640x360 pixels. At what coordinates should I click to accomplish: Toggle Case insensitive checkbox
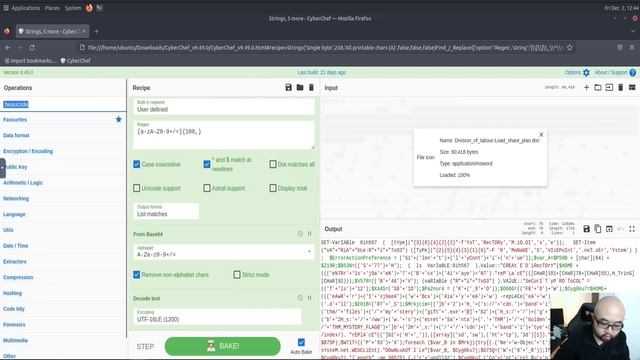137,164
